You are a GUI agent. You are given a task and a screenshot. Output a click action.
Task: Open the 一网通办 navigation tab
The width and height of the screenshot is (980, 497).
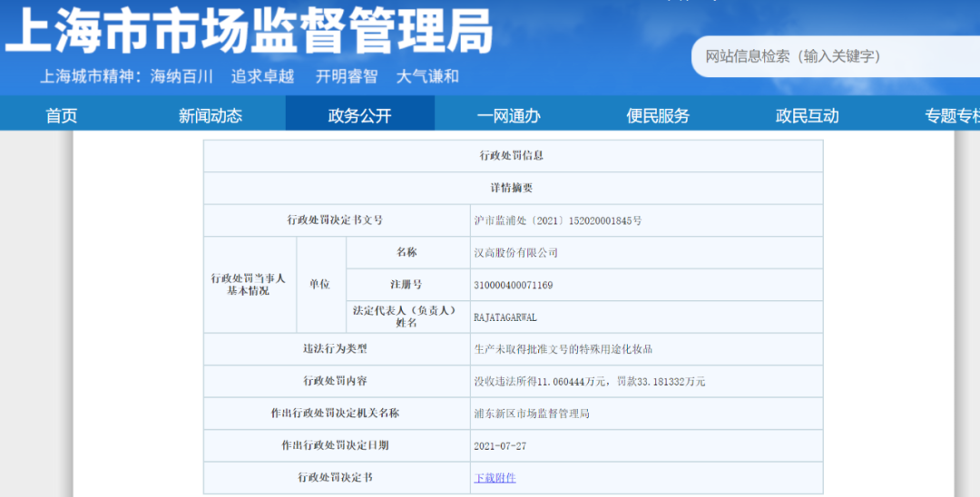tap(509, 115)
